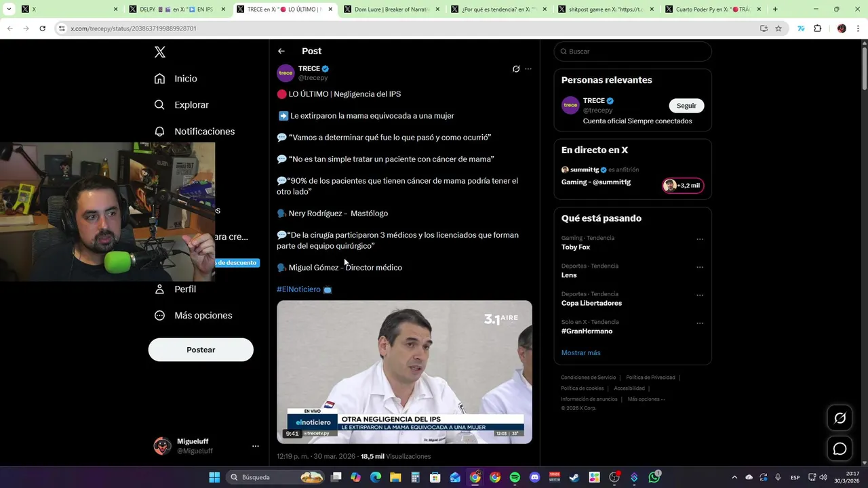Click the X logo in the sidebar
868x488 pixels.
click(x=160, y=52)
